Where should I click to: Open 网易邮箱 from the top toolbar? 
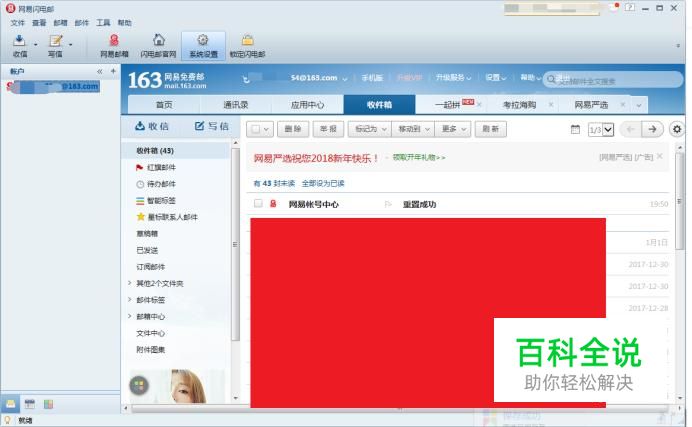(114, 46)
